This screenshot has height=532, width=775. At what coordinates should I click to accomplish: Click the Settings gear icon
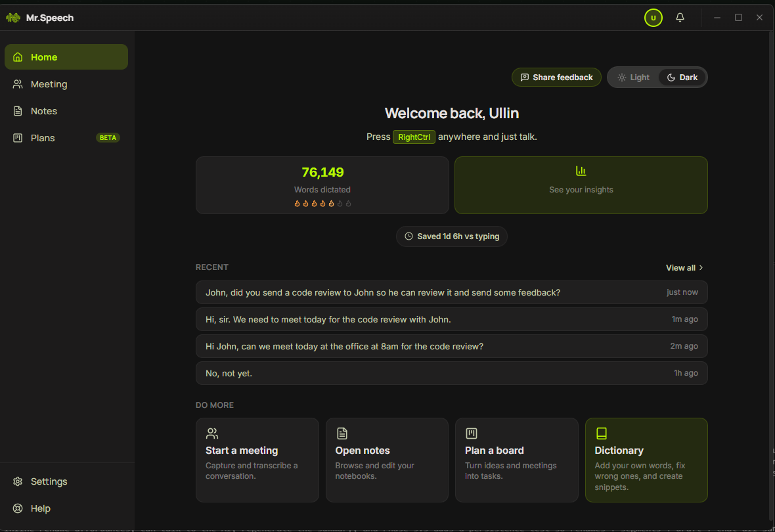pyautogui.click(x=18, y=481)
